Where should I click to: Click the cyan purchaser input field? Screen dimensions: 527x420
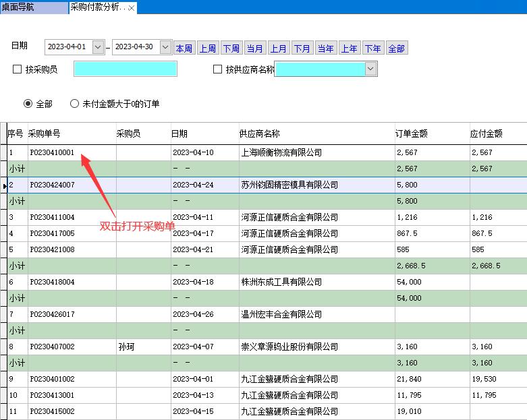coord(125,69)
